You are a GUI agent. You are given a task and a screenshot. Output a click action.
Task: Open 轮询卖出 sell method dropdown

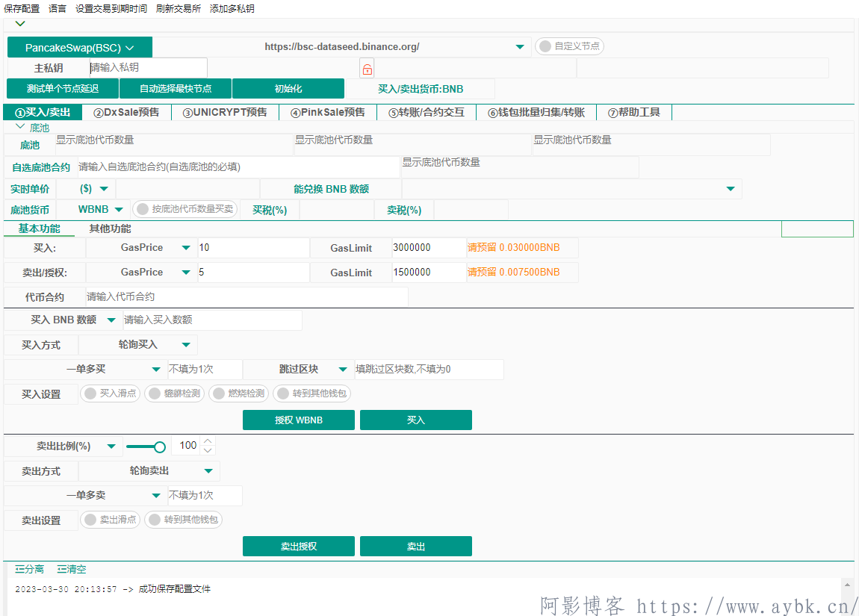click(x=208, y=471)
